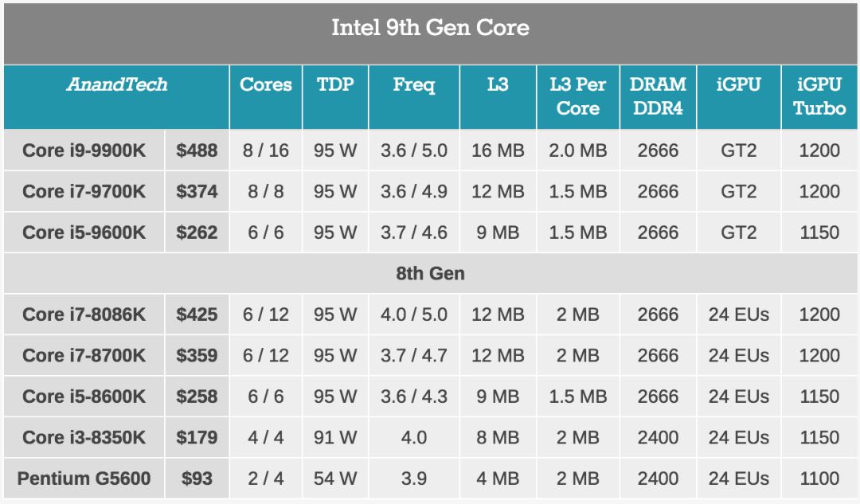Click the 54 W TDP cell

335,479
